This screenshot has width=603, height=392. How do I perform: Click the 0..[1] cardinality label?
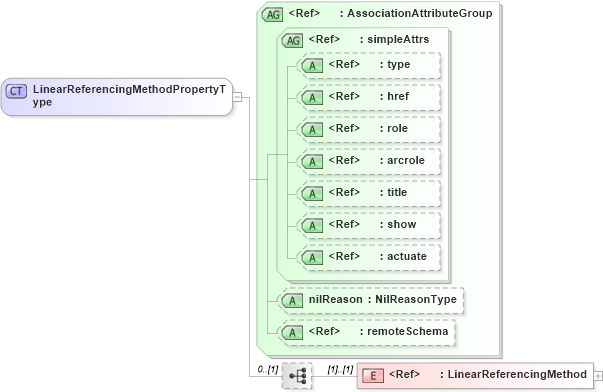pyautogui.click(x=268, y=370)
